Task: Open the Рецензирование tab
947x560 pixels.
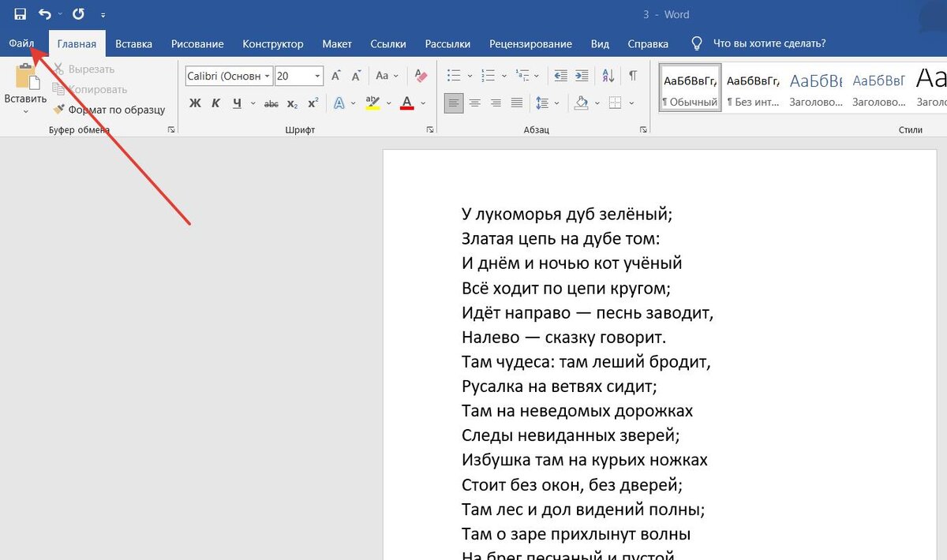Action: click(x=530, y=44)
